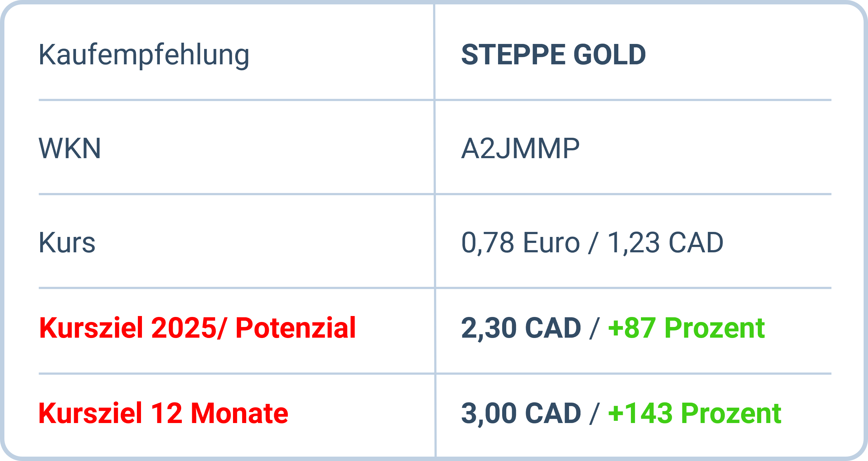Click the word Potenzial in red
The height and width of the screenshot is (461, 868).
coord(296,328)
